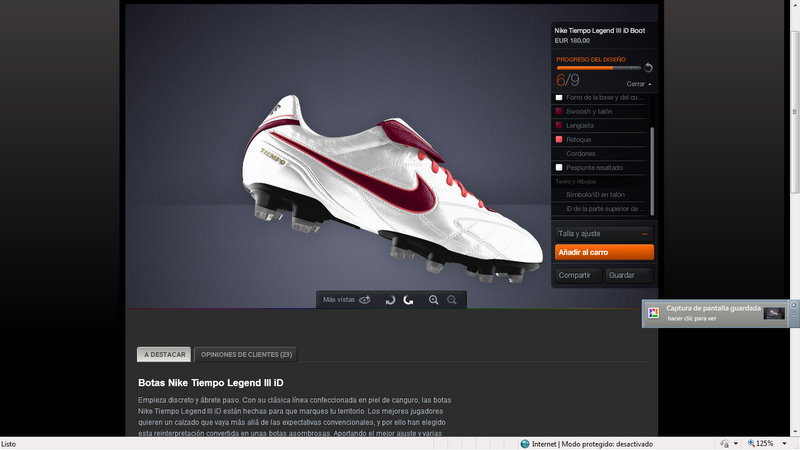
Task: Select the Retoque pink color swatch
Action: tap(559, 139)
